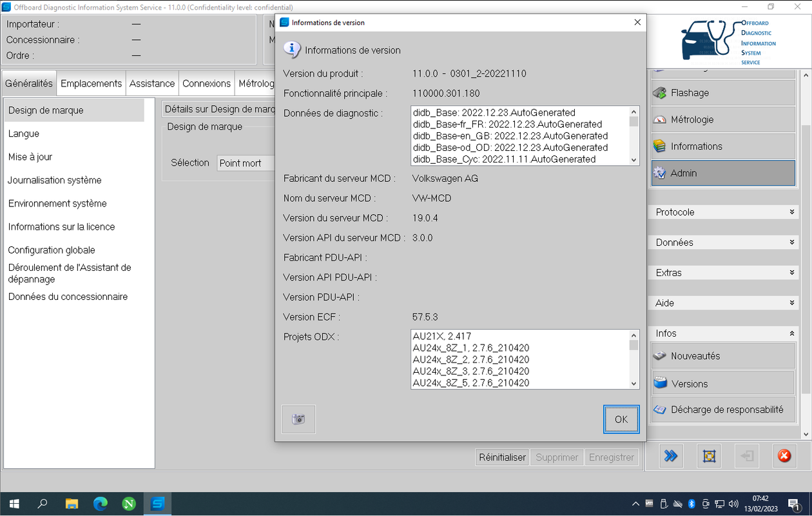Select Environnement système entry

pos(74,203)
